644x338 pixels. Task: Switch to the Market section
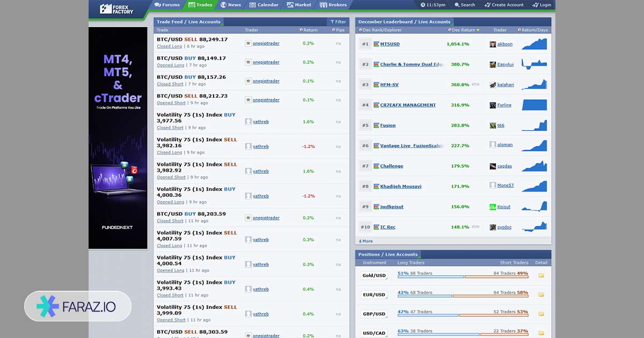(299, 5)
